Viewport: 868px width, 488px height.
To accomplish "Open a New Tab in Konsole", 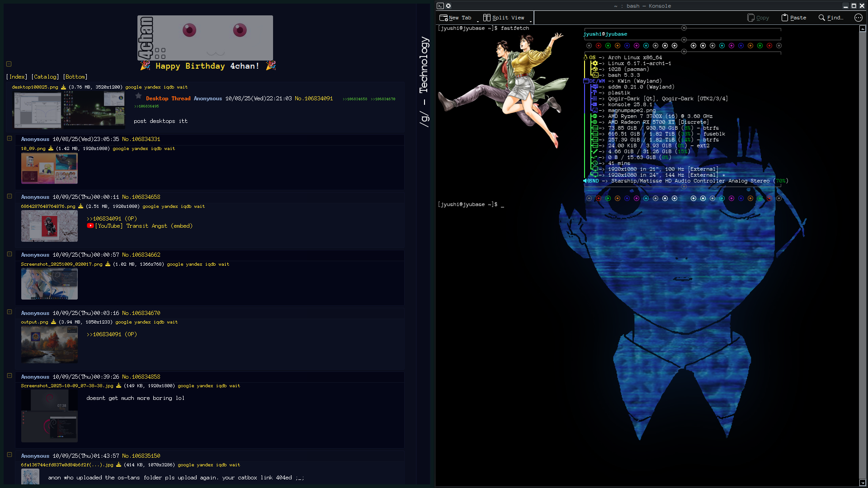I will coord(456,18).
